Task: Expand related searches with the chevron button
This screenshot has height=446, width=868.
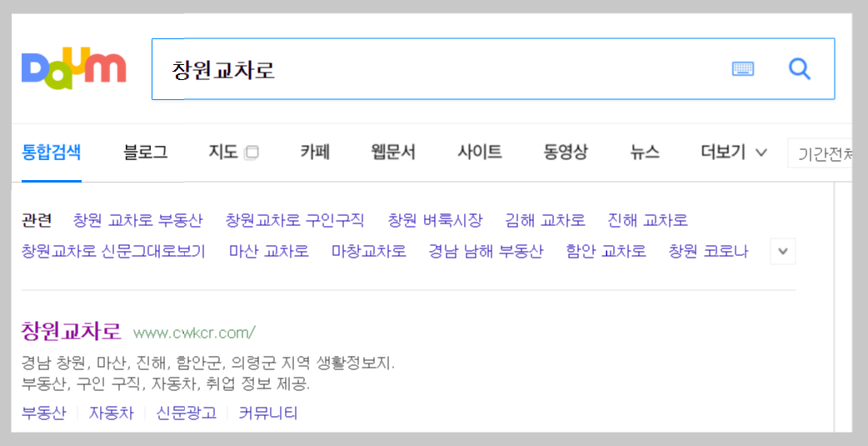Action: 783,251
